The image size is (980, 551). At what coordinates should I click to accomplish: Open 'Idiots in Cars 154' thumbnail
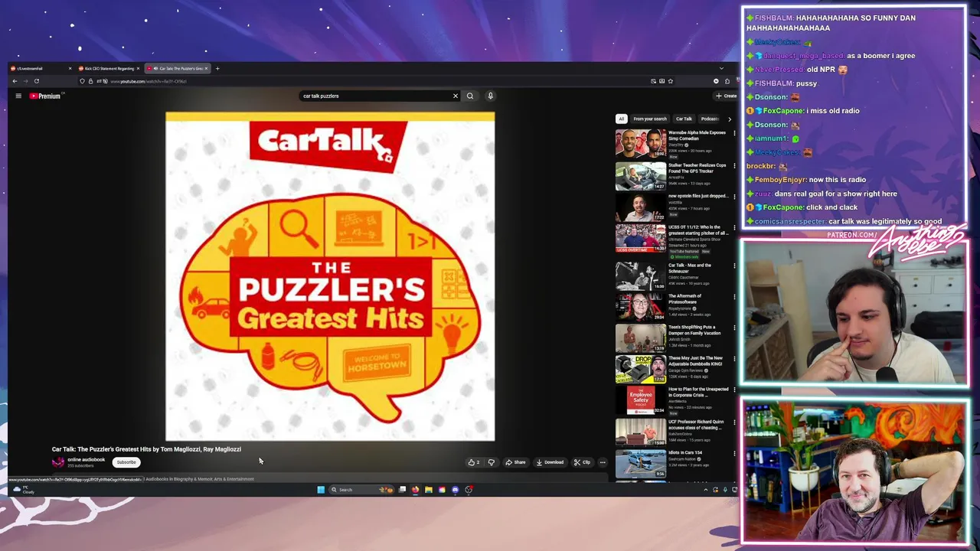641,464
